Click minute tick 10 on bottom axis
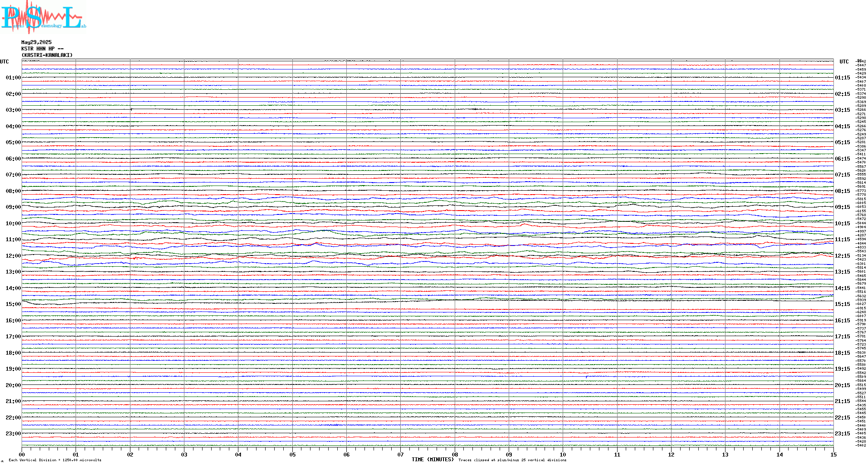 (x=563, y=454)
